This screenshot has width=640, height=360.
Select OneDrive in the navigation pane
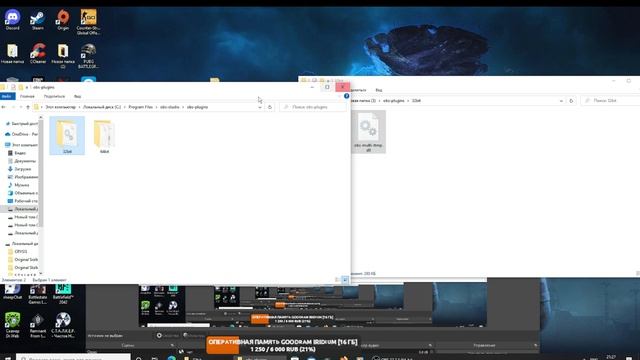coord(22,134)
